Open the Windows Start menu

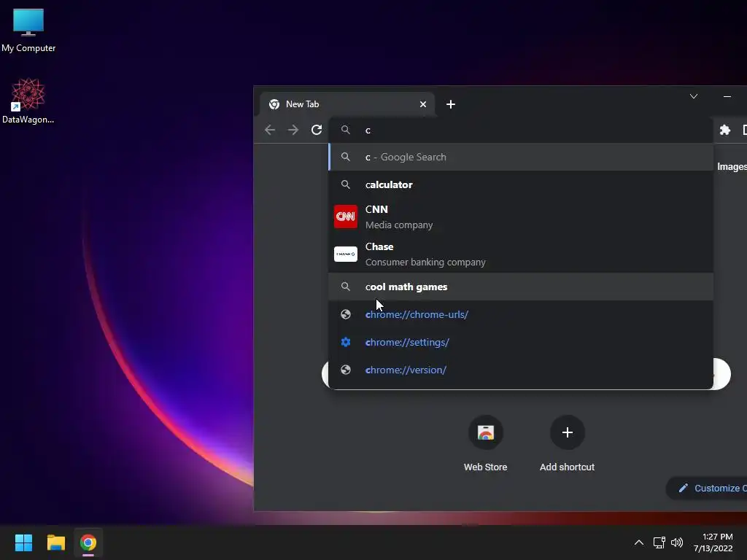(23, 542)
